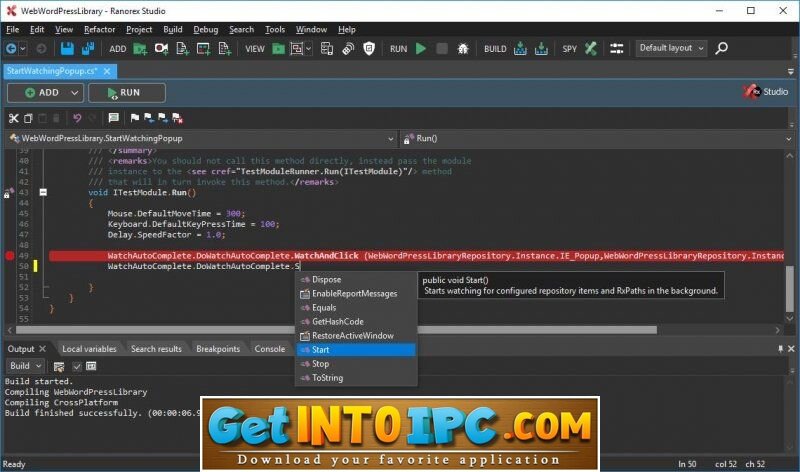This screenshot has height=472, width=800.
Task: Close the StartWatchingPopup.cs tab
Action: coord(107,71)
